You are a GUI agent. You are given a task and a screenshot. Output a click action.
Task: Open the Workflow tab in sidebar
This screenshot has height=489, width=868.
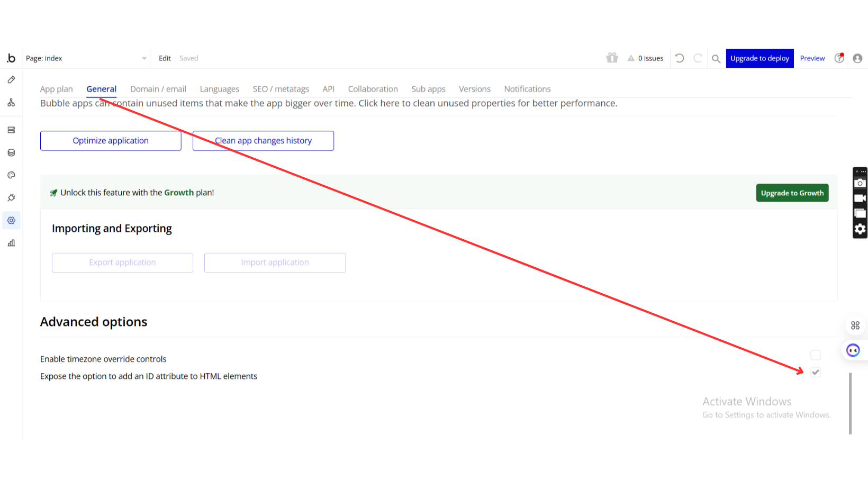tap(11, 103)
